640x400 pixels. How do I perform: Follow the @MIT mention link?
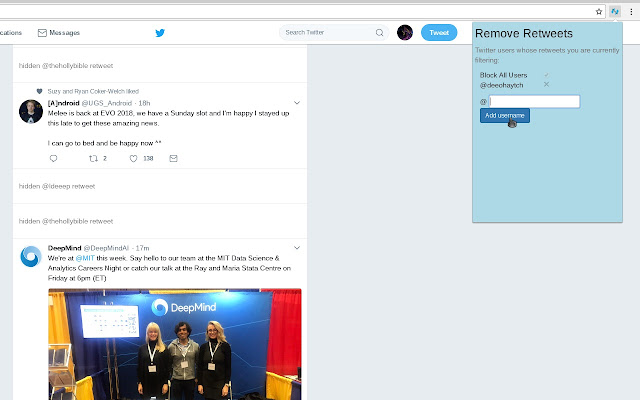point(85,258)
